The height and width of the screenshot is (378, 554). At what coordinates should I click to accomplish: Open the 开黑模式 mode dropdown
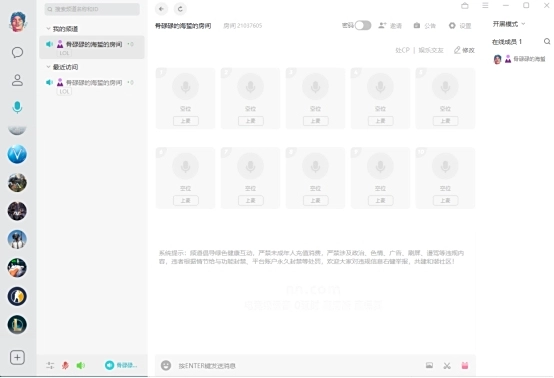pyautogui.click(x=509, y=24)
